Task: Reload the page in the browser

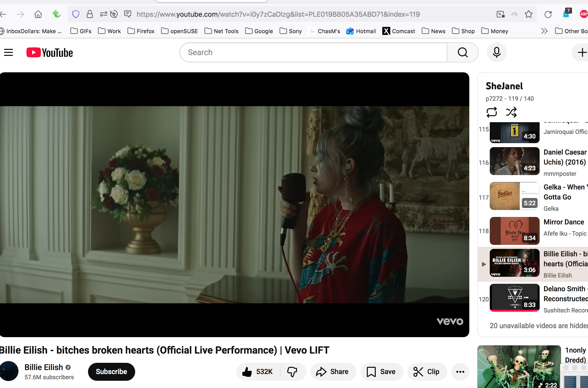Action: pos(548,14)
